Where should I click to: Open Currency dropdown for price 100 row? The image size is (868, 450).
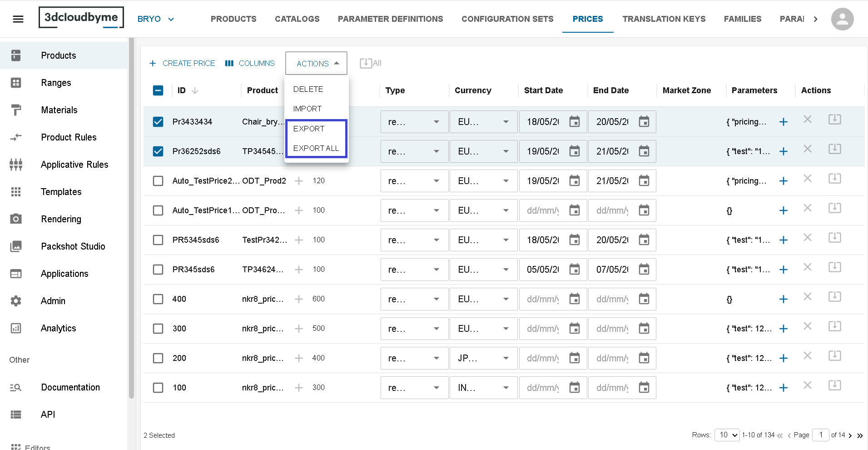[484, 388]
